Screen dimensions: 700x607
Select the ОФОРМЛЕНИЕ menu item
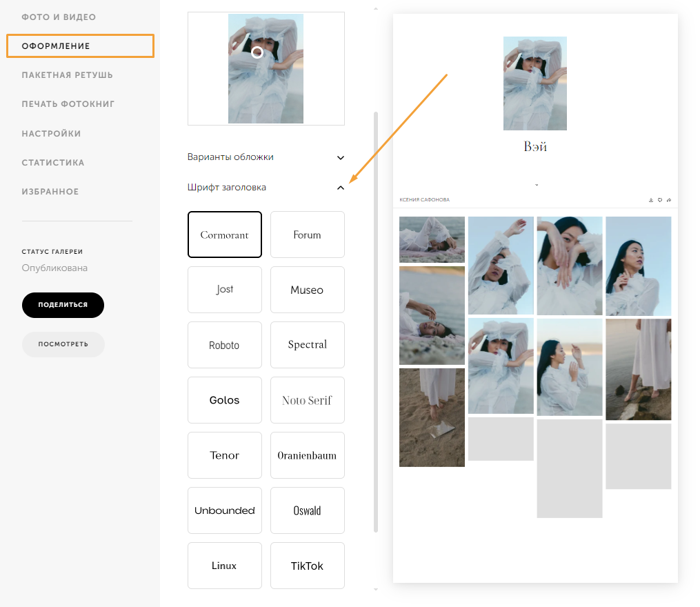81,46
